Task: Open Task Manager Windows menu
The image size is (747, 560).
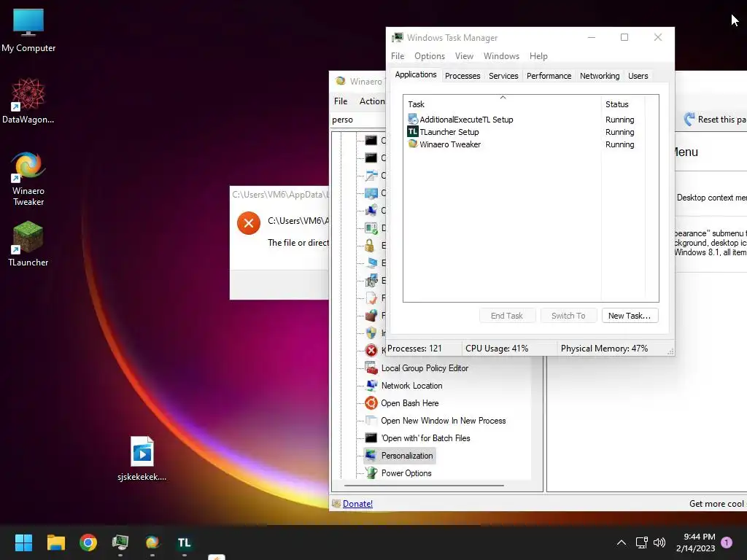Action: pyautogui.click(x=501, y=56)
